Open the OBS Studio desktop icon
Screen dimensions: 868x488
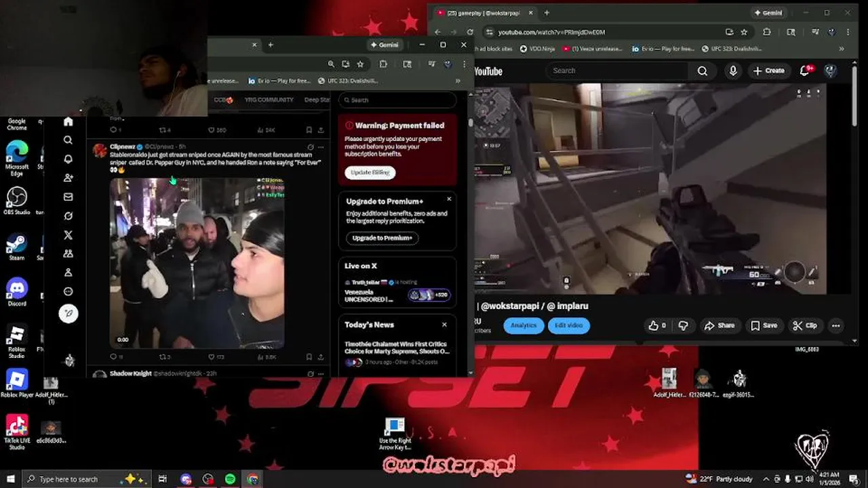coord(17,200)
